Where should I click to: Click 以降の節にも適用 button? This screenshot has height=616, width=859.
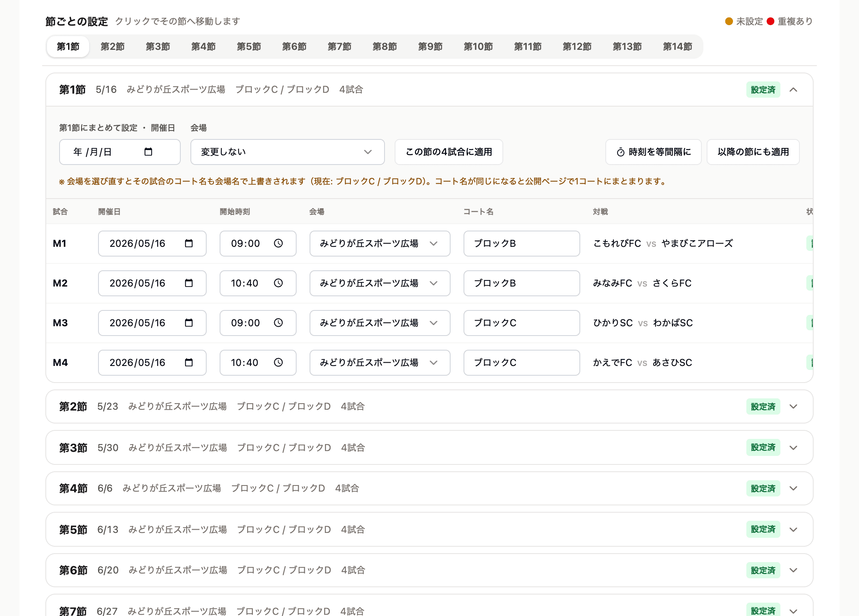coord(753,152)
